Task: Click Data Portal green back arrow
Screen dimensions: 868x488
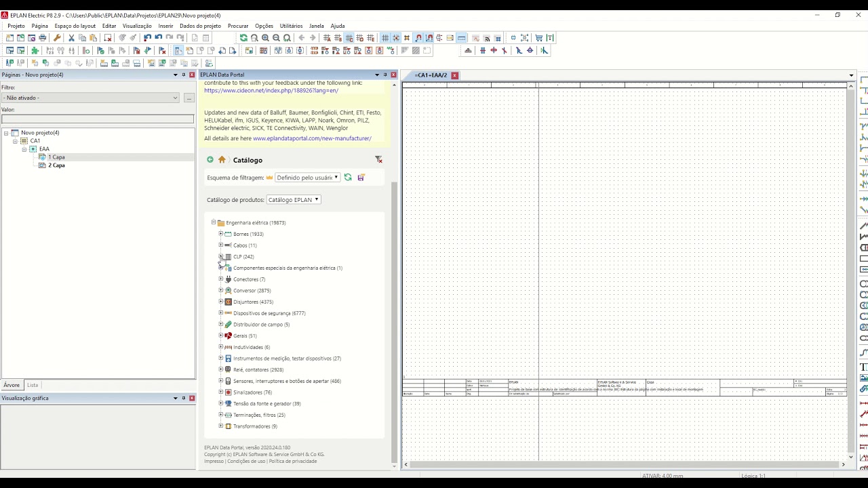Action: coord(210,160)
